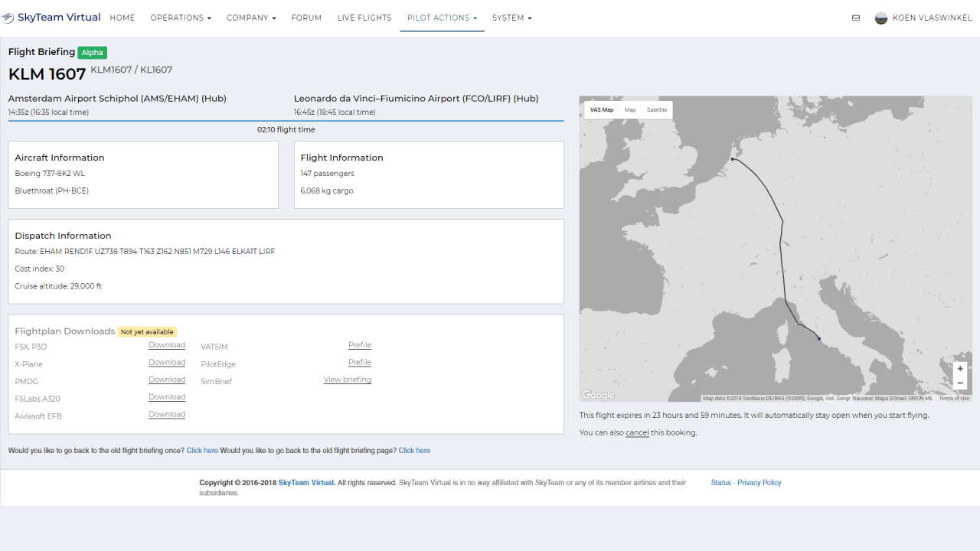Select the KLM 1607 flight heading
Screen dimensions: 980x551
pos(47,74)
